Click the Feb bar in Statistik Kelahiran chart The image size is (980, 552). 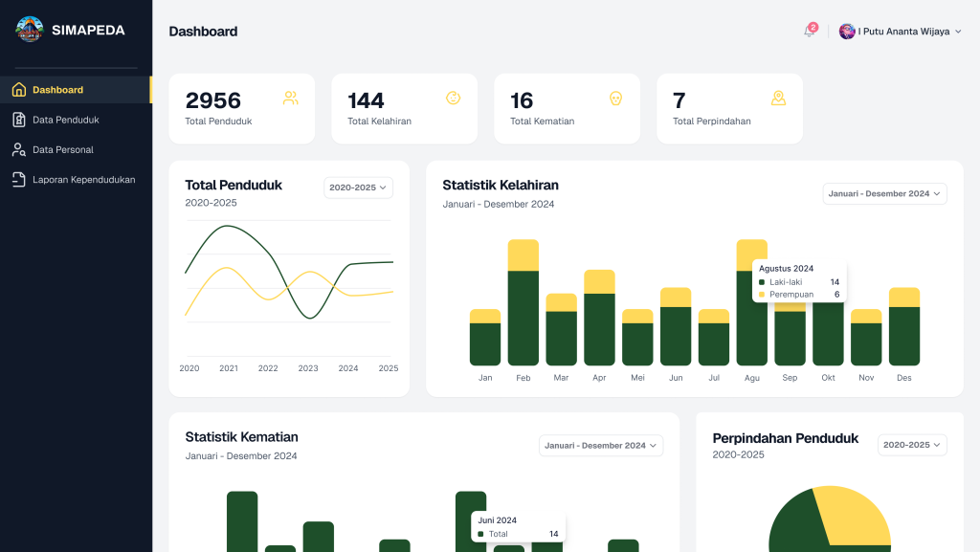pos(523,302)
